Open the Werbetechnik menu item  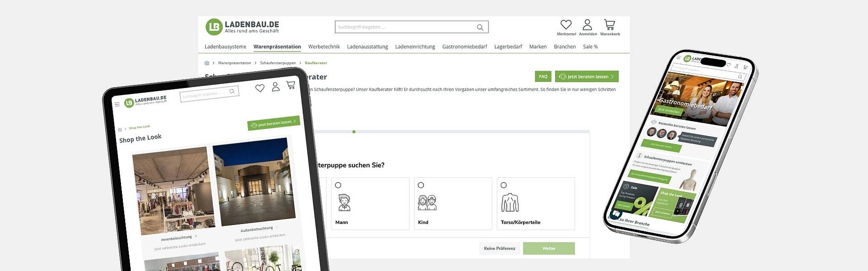pos(324,47)
